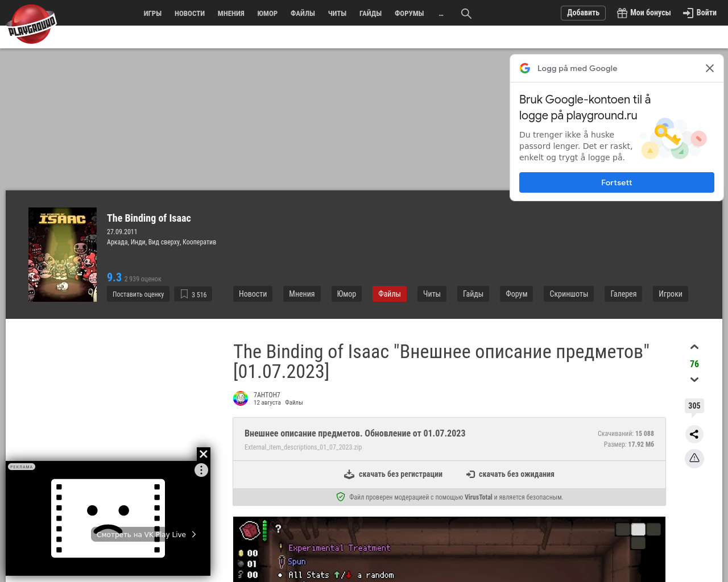Open the ИГРЫ top menu
728x582 pixels.
tap(152, 13)
